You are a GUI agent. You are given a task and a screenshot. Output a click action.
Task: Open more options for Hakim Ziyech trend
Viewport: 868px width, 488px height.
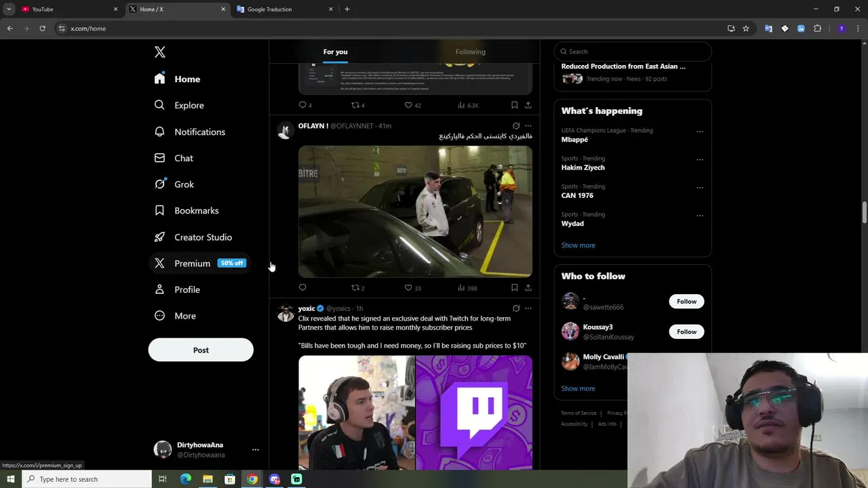[x=700, y=160]
